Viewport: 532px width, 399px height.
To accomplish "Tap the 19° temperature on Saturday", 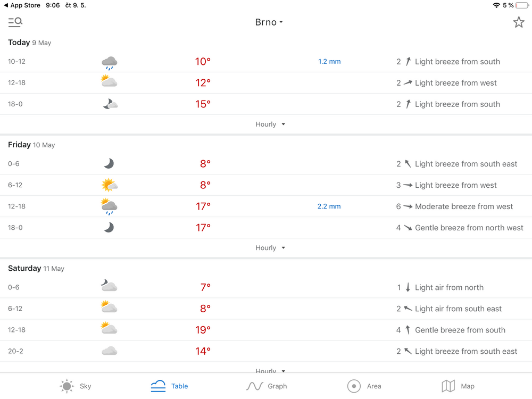I will tap(203, 330).
